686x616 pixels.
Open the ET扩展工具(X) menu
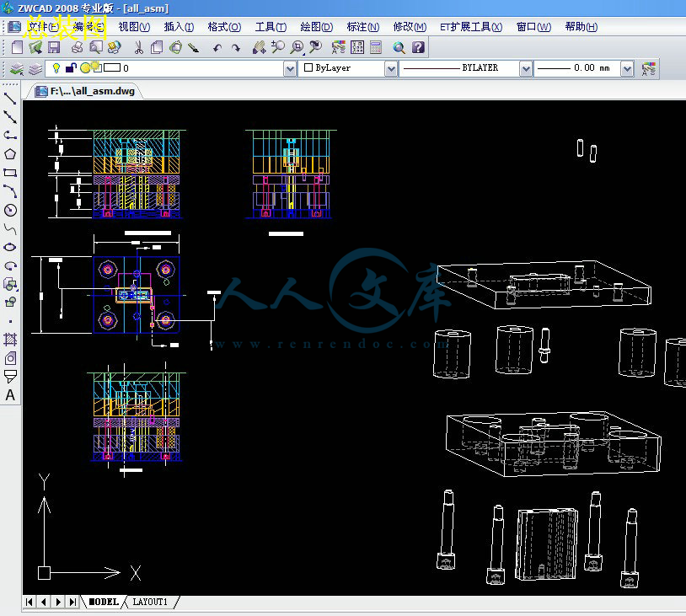[x=471, y=27]
